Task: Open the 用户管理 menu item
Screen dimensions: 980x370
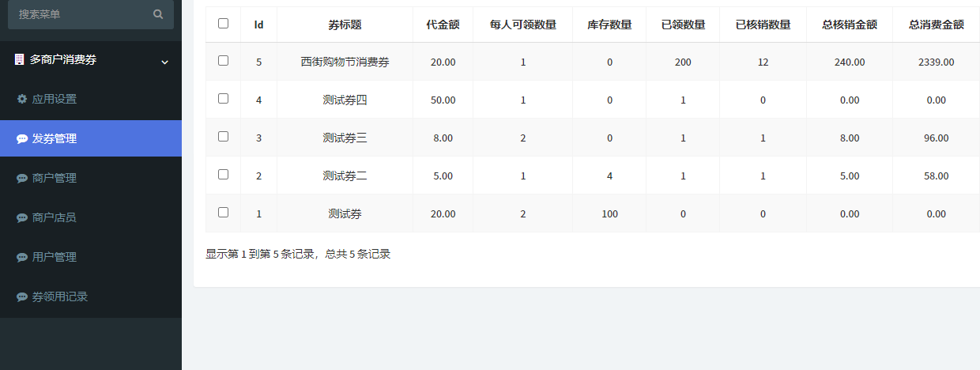Action: point(55,257)
